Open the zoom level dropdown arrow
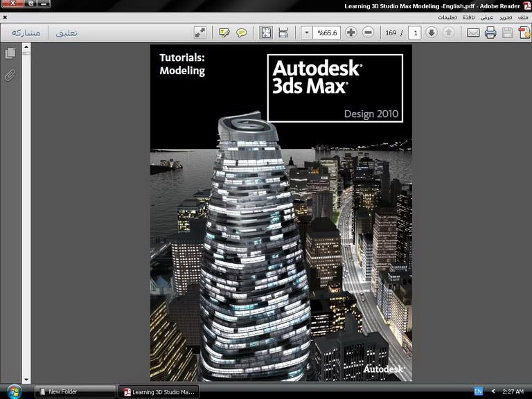This screenshot has height=399, width=532. [x=307, y=33]
